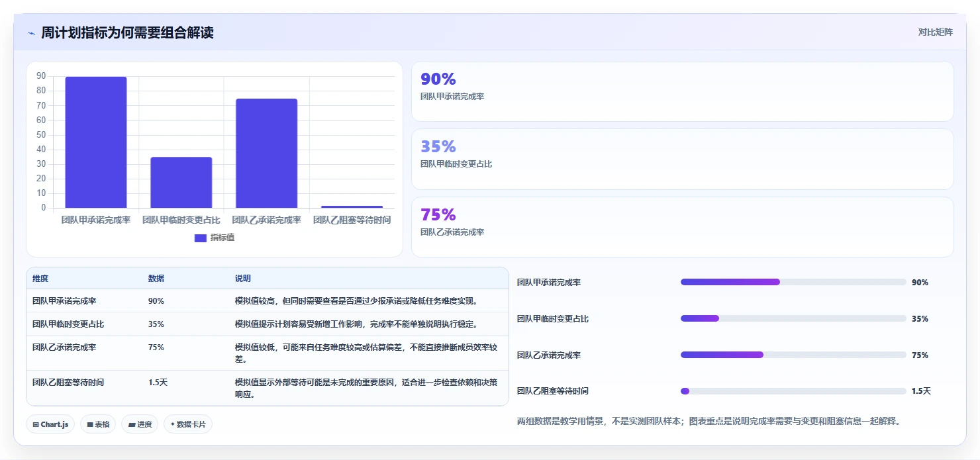Click the 团队甲临时变更占比 data card label
980x460 pixels.
click(x=456, y=164)
